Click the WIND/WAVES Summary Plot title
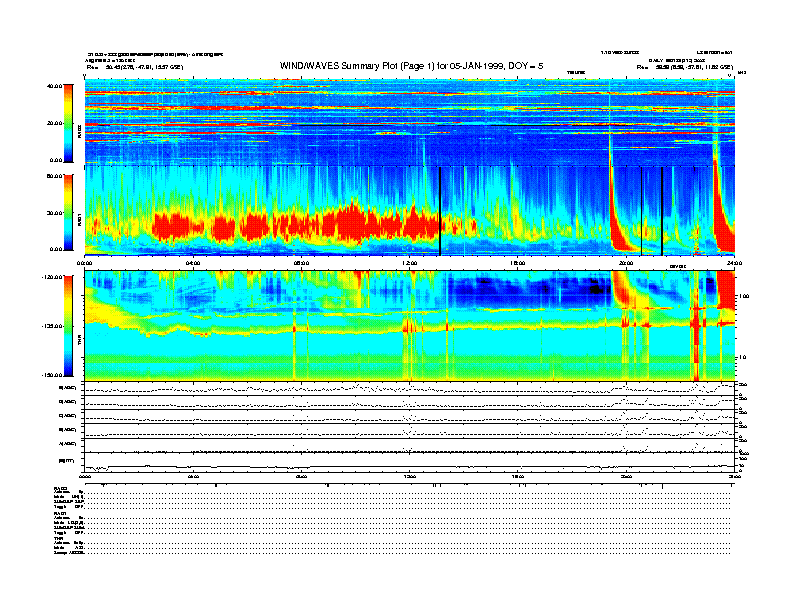The image size is (792, 612). (411, 66)
